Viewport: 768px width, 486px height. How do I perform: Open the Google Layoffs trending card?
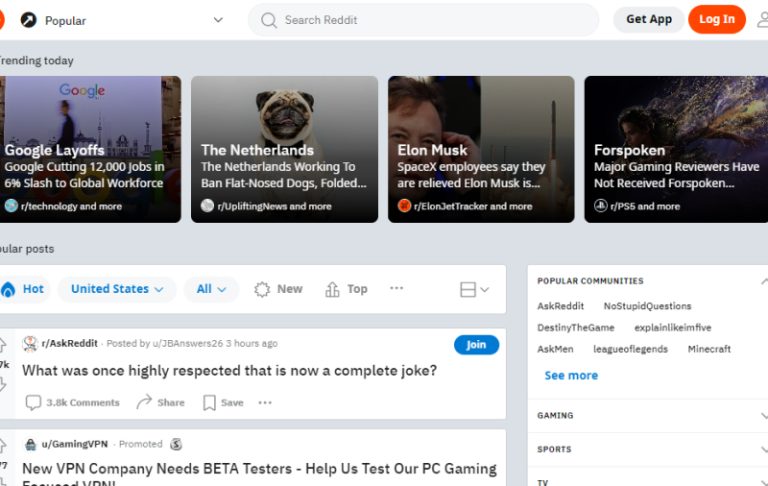click(x=91, y=149)
